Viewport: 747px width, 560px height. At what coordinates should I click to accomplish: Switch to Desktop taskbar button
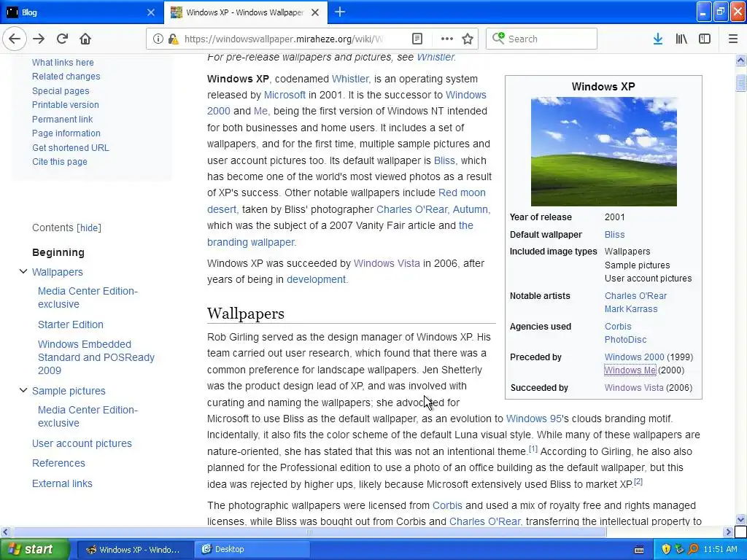point(252,549)
